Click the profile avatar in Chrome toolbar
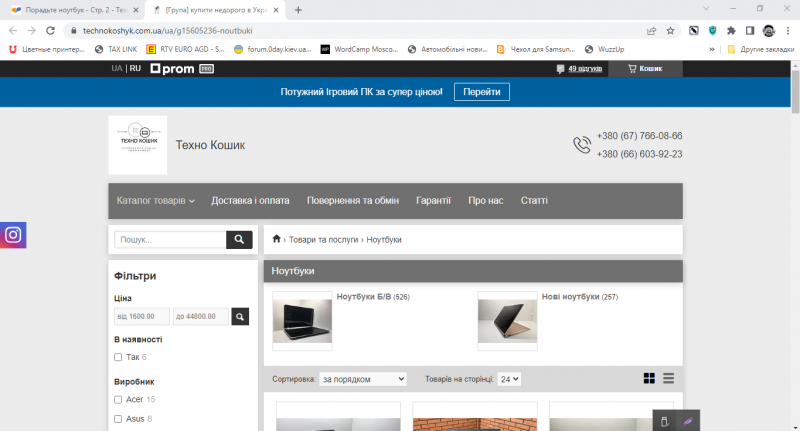800x431 pixels. point(769,31)
